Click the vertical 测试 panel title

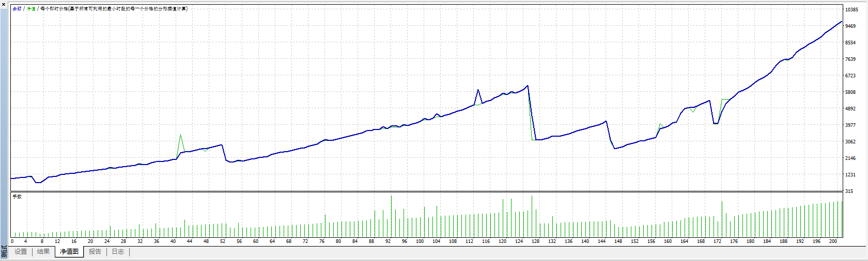[x=4, y=252]
